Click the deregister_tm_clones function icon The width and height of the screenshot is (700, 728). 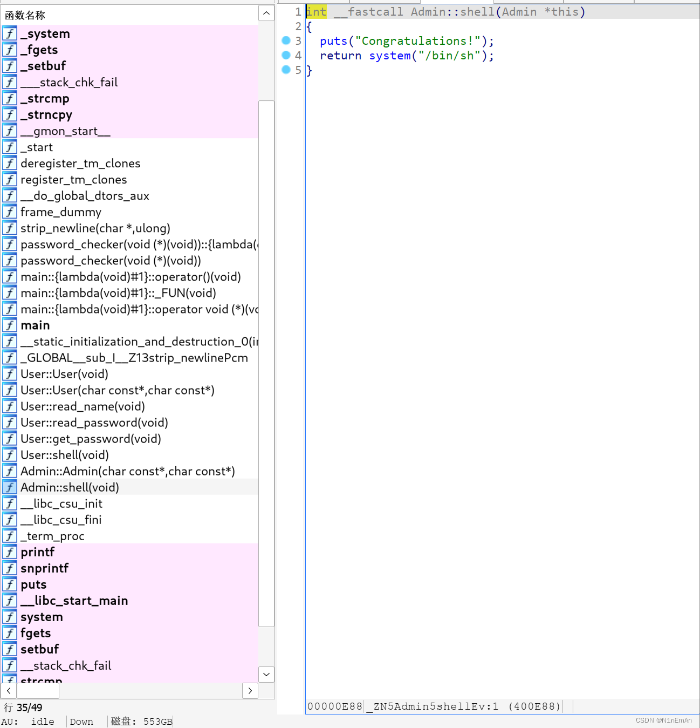click(10, 163)
